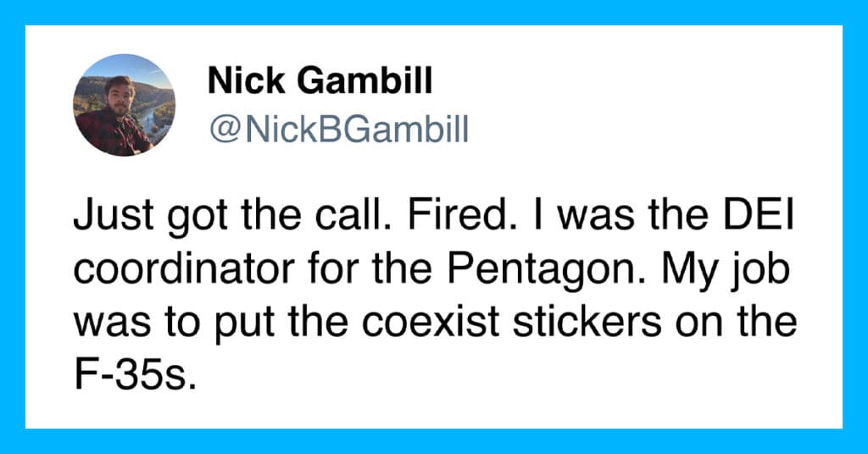Click the word 'put' in third line
Image resolution: width=868 pixels, height=454 pixels.
pyautogui.click(x=244, y=324)
